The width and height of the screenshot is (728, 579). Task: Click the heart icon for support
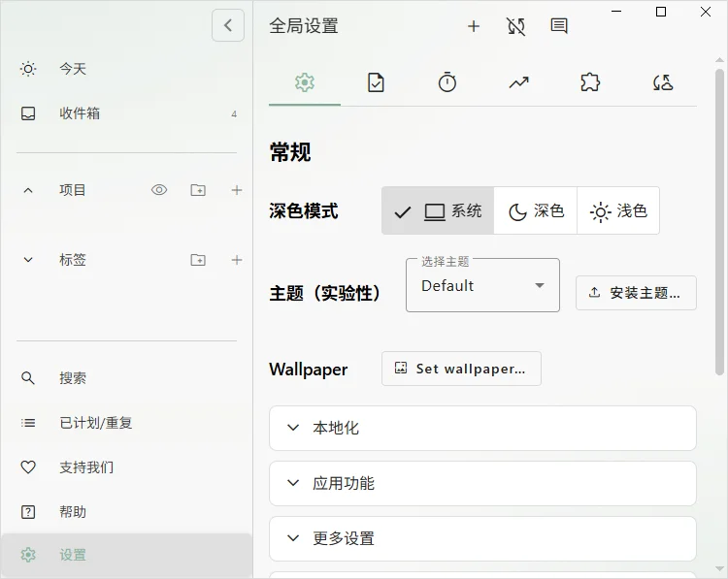coord(28,467)
